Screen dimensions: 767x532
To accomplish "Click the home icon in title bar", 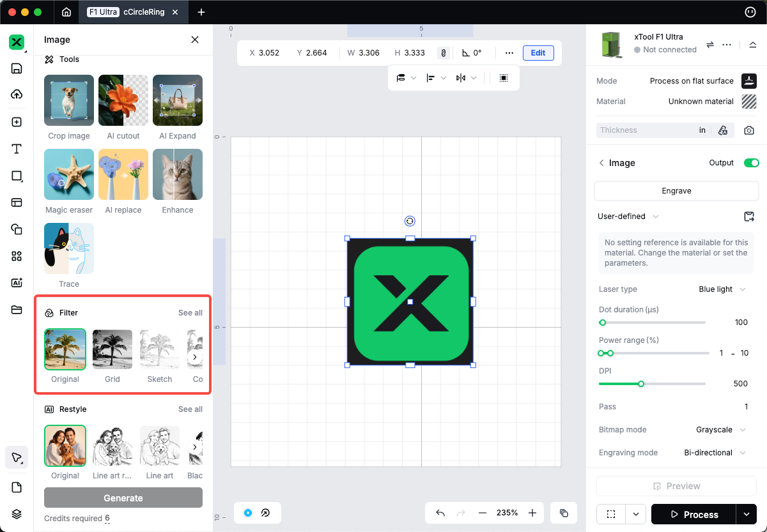I will [66, 12].
